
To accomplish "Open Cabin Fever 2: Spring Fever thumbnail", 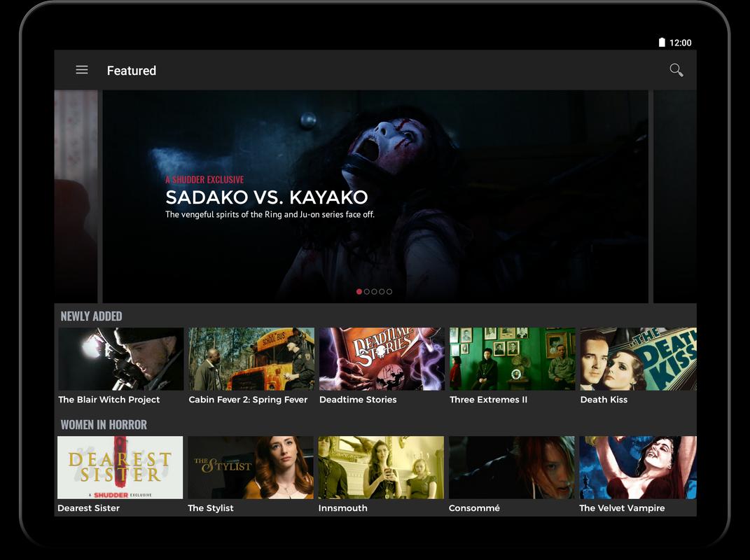I will click(251, 358).
